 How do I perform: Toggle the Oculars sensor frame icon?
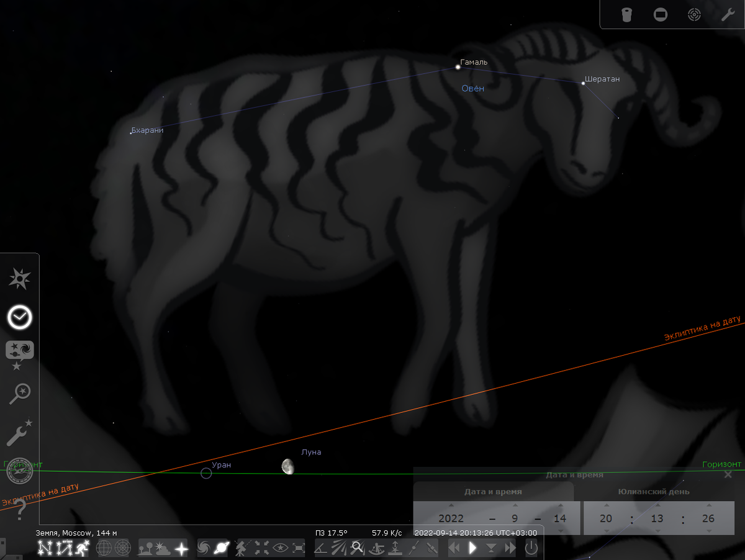tap(661, 15)
